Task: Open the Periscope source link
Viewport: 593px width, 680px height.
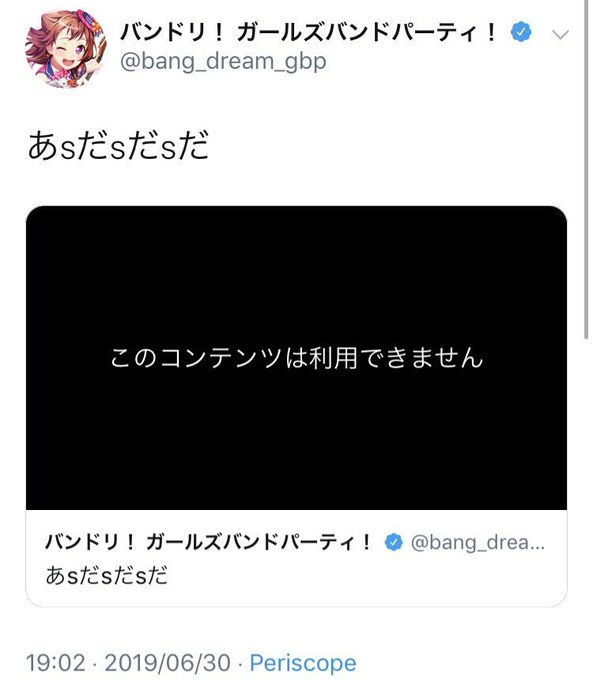Action: point(303,664)
